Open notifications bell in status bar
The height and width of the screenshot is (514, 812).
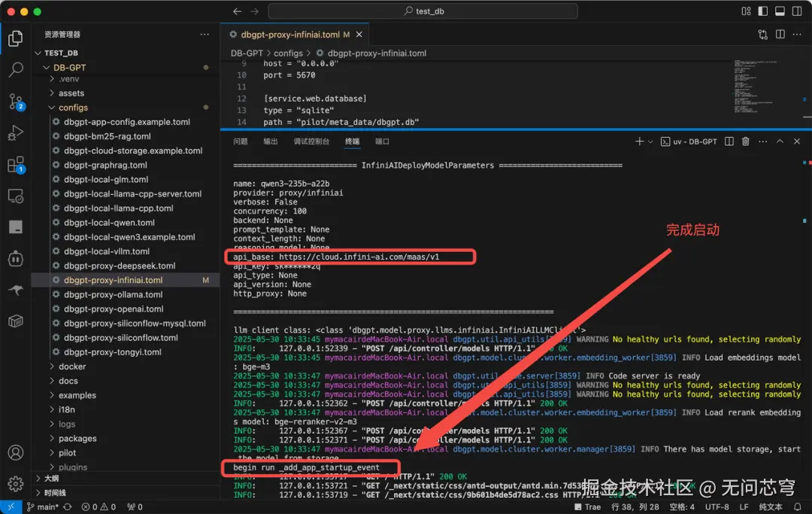[x=798, y=506]
